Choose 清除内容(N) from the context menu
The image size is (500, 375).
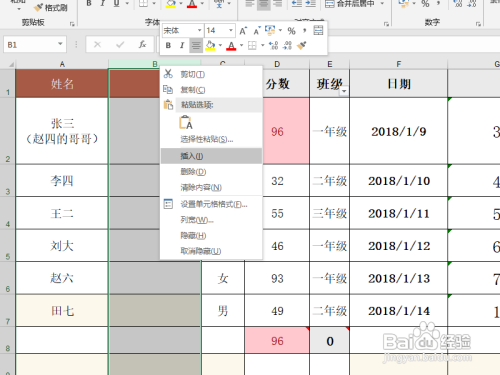click(x=211, y=187)
